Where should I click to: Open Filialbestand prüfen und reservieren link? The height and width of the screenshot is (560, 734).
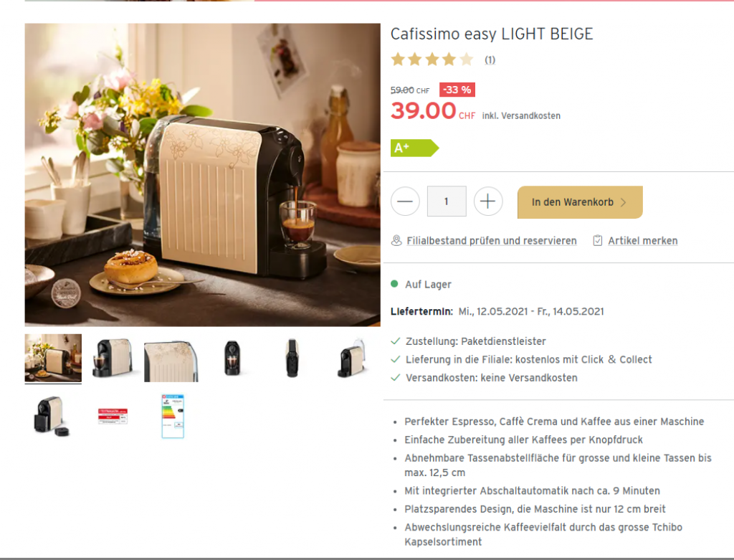tap(492, 241)
